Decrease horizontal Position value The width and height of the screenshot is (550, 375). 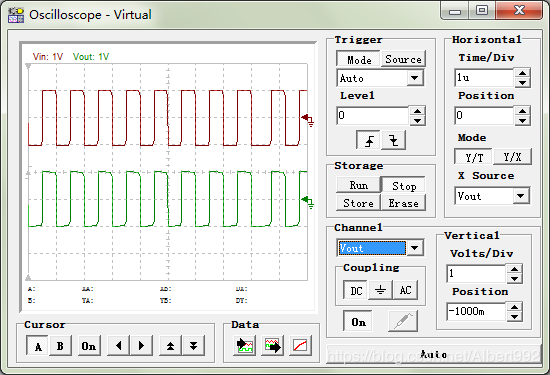point(522,121)
